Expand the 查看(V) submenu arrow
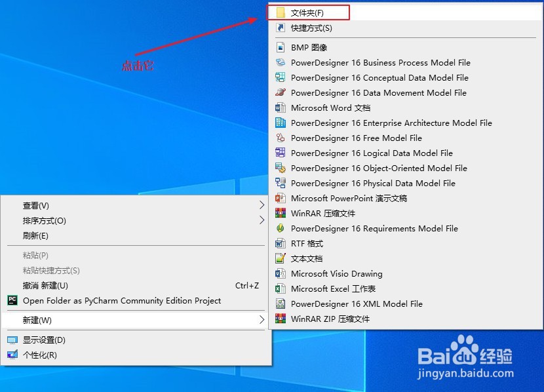Viewport: 544px width, 392px height. point(262,205)
